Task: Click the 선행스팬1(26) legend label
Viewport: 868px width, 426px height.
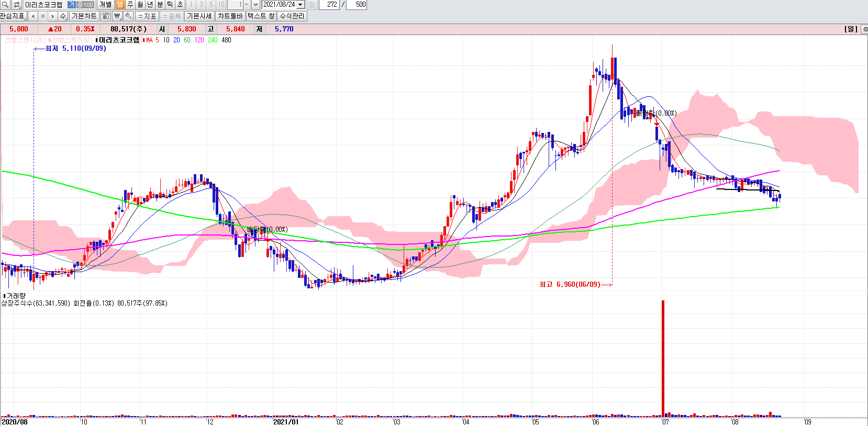Action: click(x=25, y=40)
